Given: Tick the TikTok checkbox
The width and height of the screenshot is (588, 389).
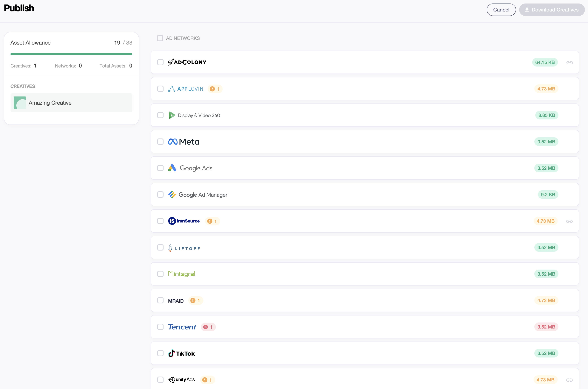Looking at the screenshot, I should pyautogui.click(x=160, y=353).
